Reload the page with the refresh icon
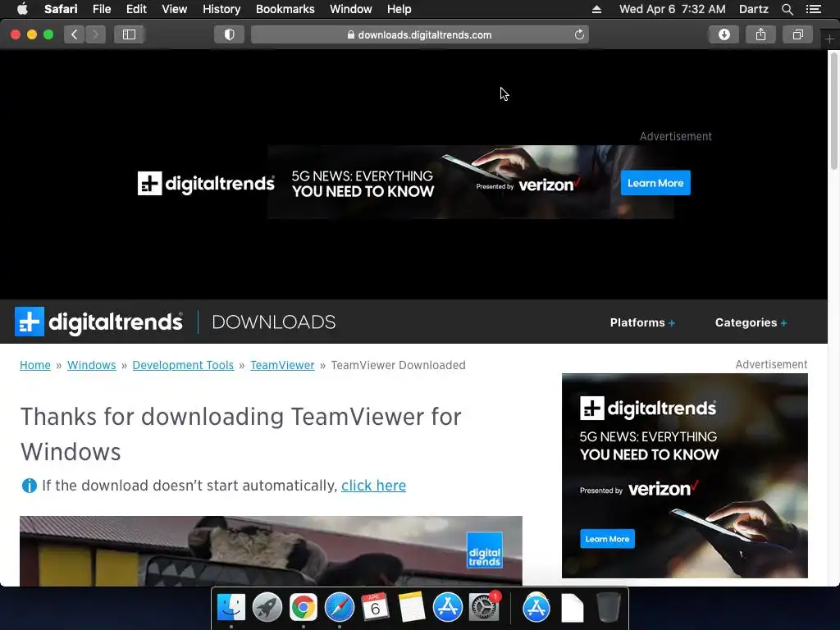 [579, 34]
